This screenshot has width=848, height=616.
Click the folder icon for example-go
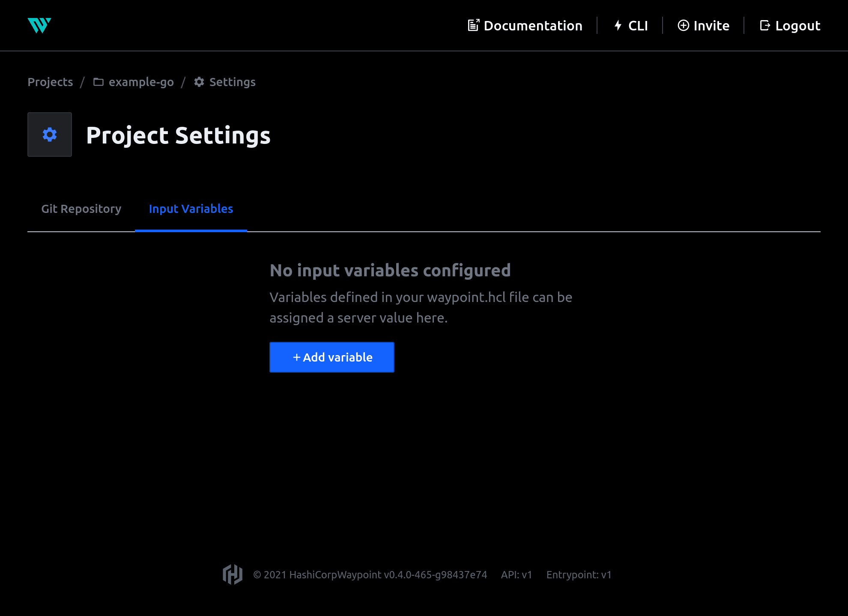click(98, 82)
